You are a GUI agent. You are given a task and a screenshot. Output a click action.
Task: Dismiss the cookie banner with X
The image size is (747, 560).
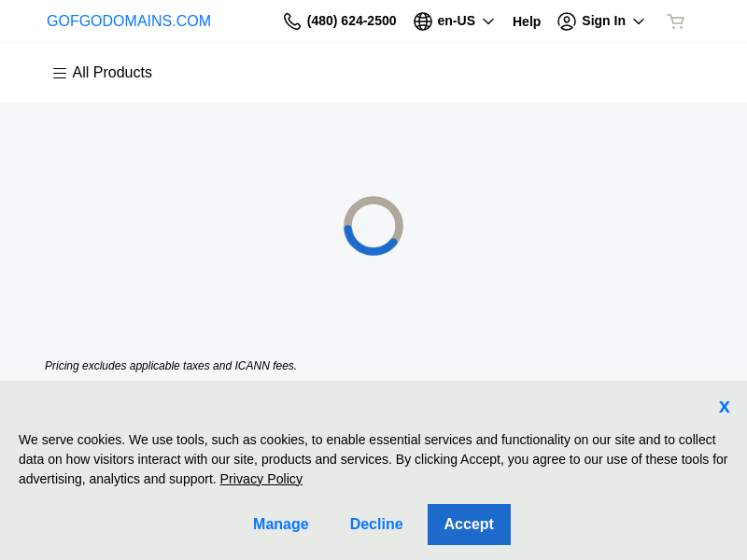click(724, 407)
